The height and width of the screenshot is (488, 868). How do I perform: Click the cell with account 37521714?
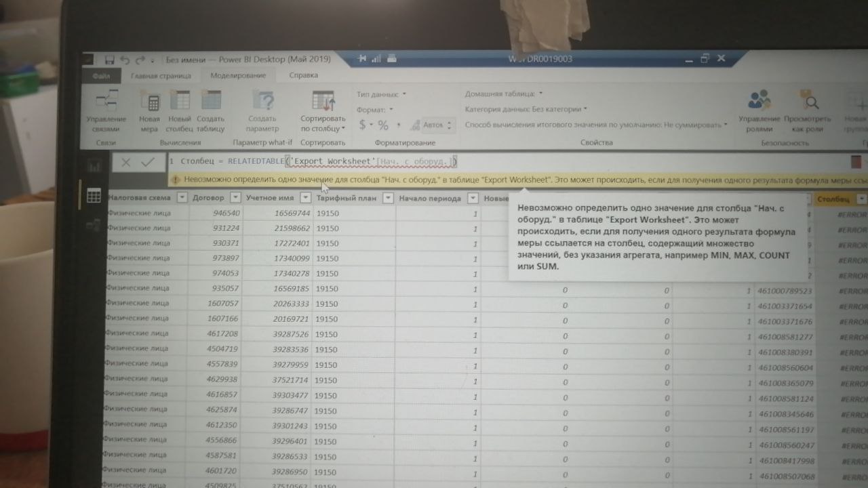(x=277, y=380)
